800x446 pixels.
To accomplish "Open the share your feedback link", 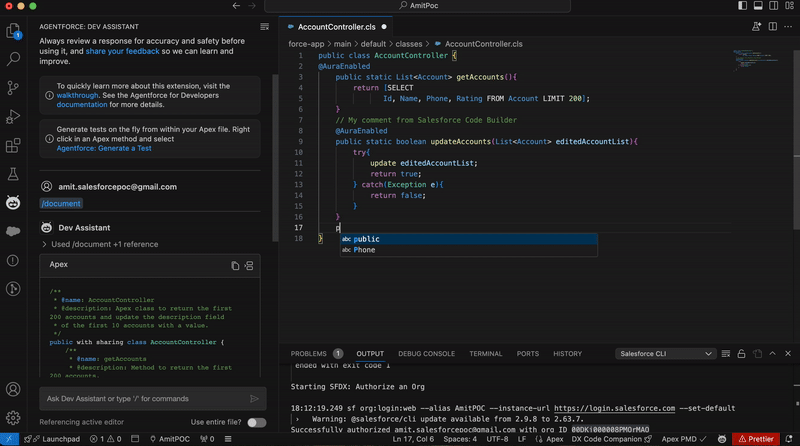I will pos(122,51).
